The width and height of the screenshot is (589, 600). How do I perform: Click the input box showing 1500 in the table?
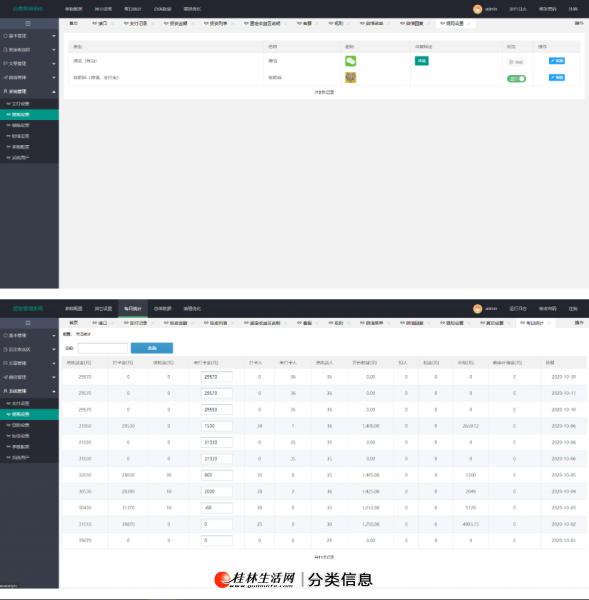coord(216,426)
